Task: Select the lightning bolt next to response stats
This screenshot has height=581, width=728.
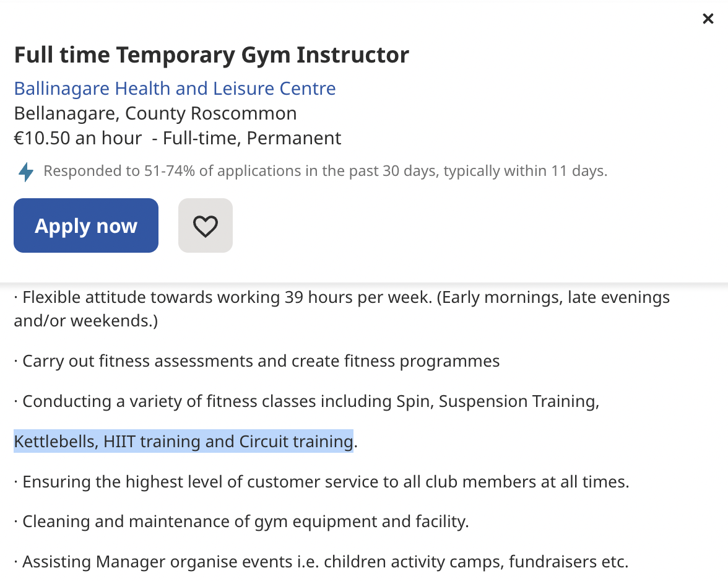Action: (25, 170)
